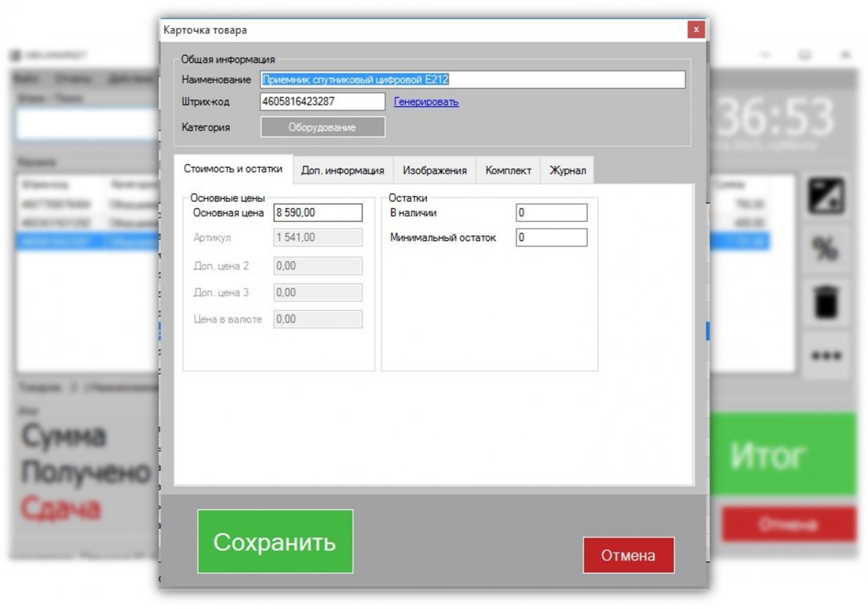Switch to the Стоимость и остатки tab
Viewport: 868px width, 609px height.
pos(233,169)
